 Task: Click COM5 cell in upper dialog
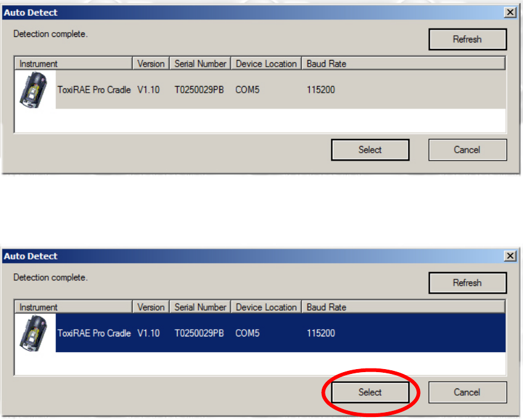pyautogui.click(x=247, y=90)
